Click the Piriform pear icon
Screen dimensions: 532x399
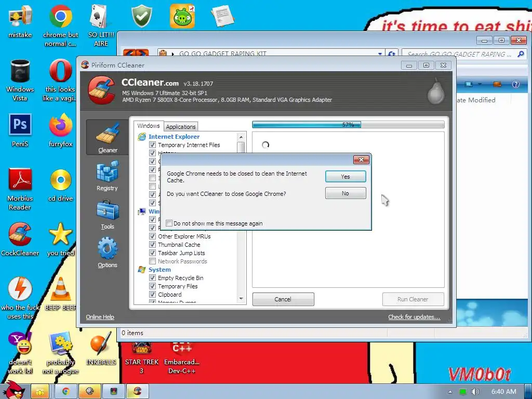point(436,91)
